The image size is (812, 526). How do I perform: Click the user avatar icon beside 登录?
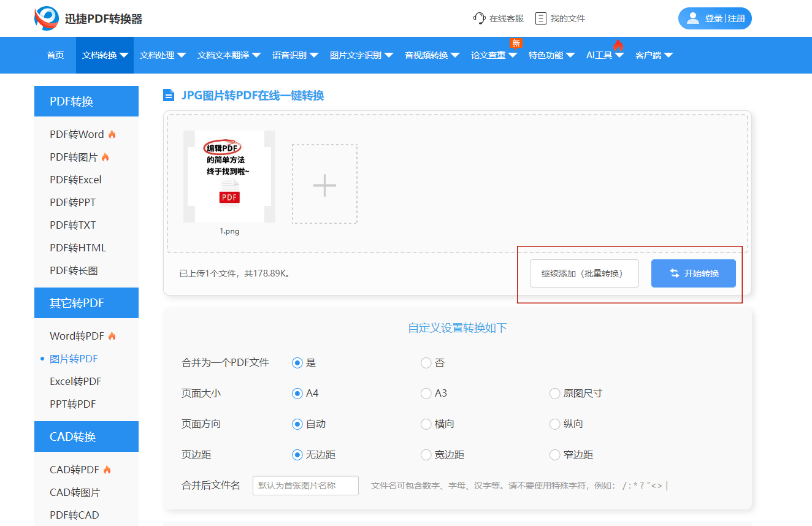point(693,18)
